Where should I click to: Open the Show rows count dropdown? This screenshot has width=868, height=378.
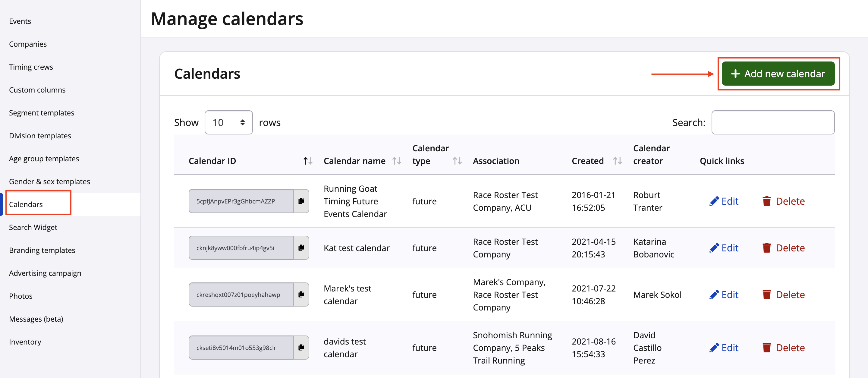pos(228,122)
